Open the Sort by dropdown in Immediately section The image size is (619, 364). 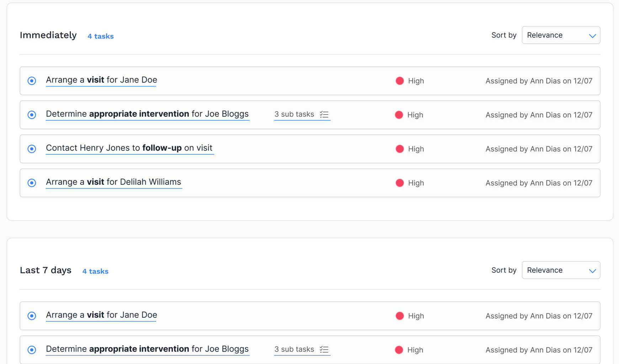pyautogui.click(x=561, y=35)
